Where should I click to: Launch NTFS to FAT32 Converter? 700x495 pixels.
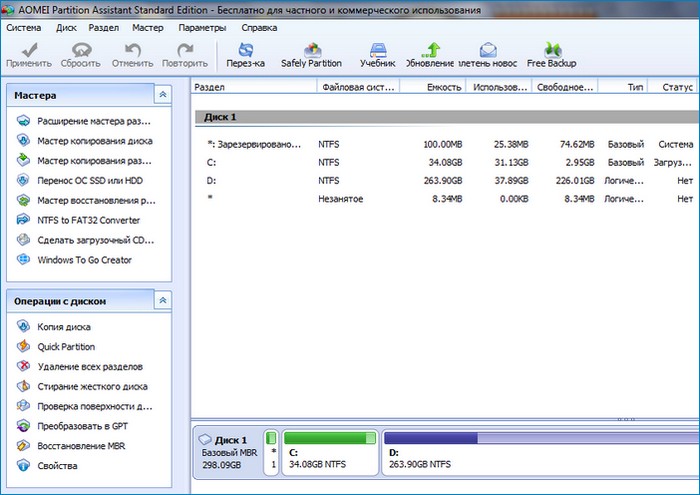pyautogui.click(x=88, y=220)
